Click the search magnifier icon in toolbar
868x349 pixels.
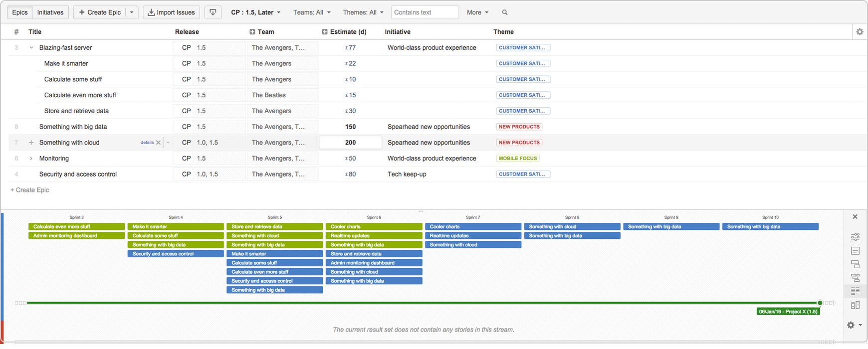coord(505,12)
